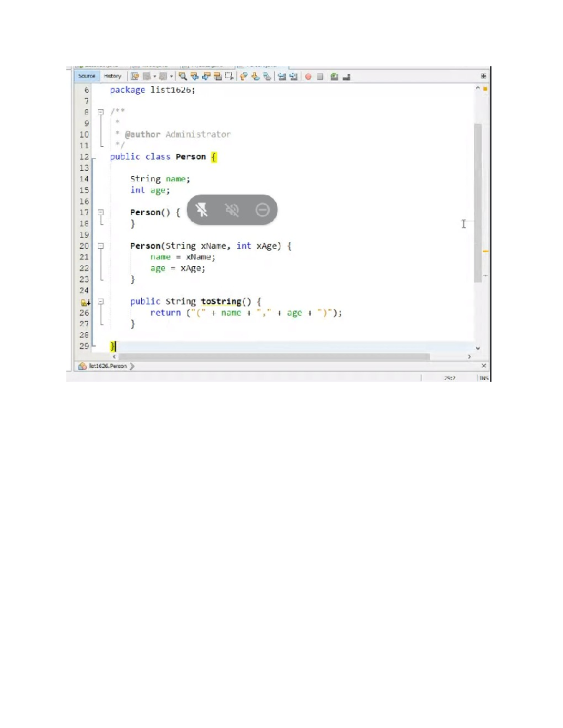
Task: Click the Last Edit position toolbar icon
Action: coord(134,76)
